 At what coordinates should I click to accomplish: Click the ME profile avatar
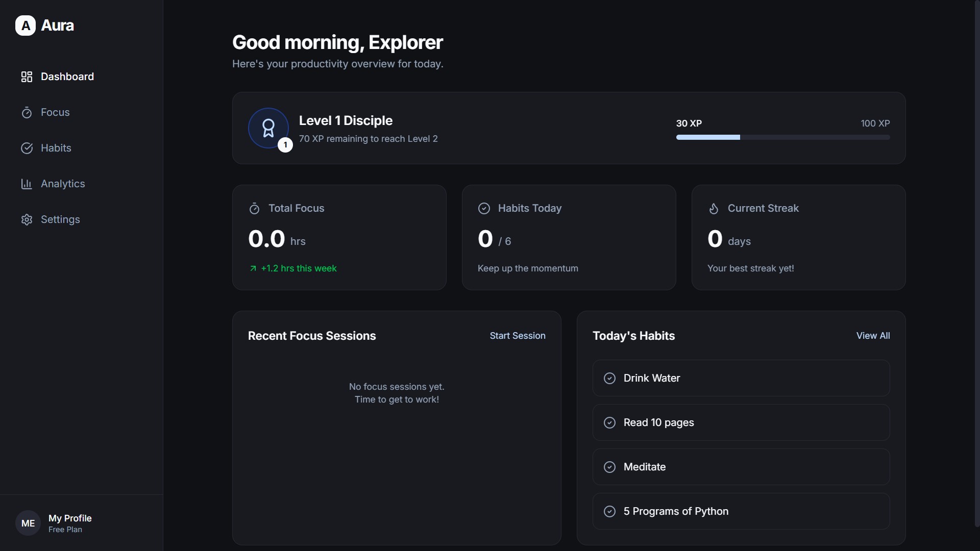click(x=28, y=523)
